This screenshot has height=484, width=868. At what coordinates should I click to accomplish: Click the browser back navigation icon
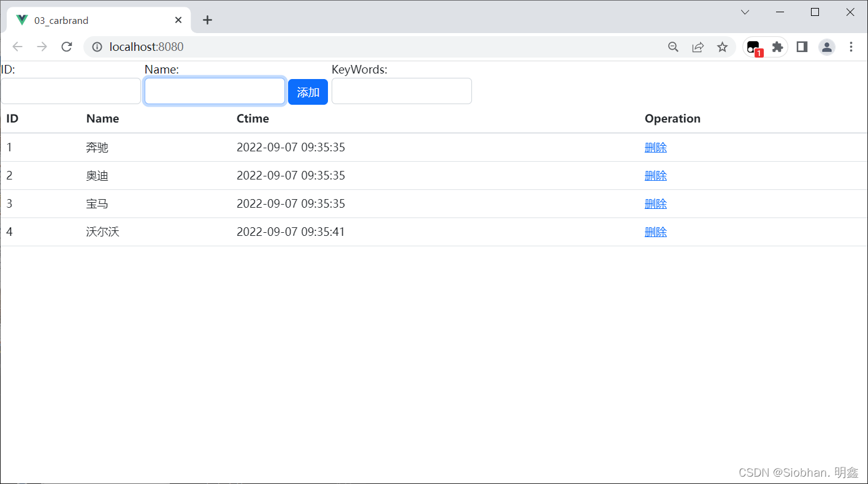point(17,47)
